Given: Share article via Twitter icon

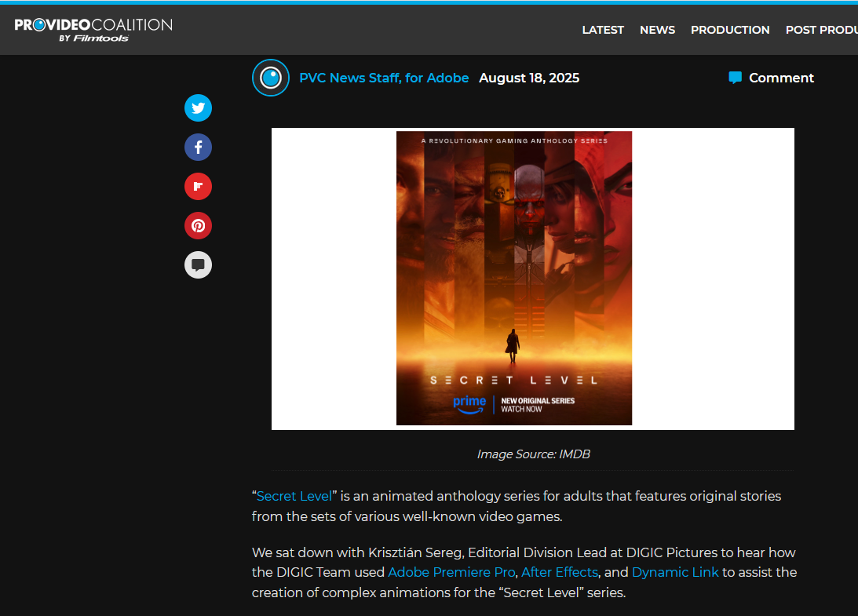Looking at the screenshot, I should coord(198,108).
